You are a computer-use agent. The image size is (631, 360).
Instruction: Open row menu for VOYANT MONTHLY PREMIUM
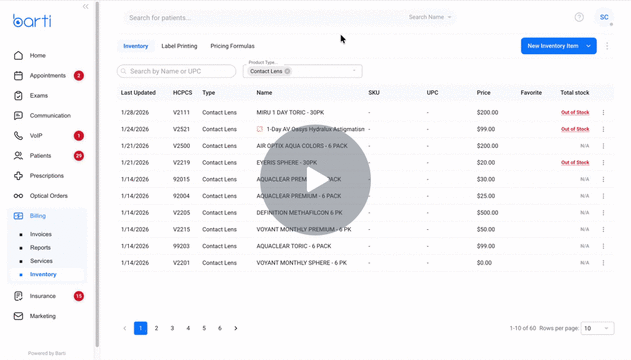pos(603,229)
